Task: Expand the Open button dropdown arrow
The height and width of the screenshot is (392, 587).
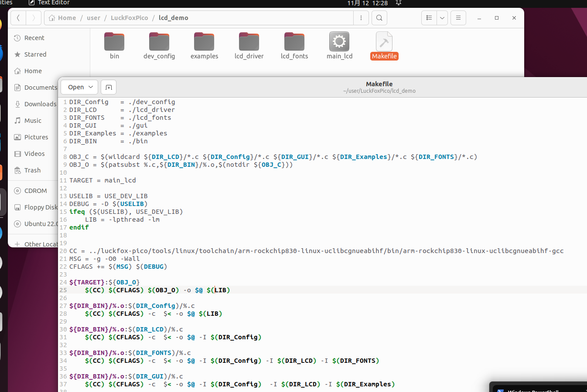Action: (x=91, y=87)
